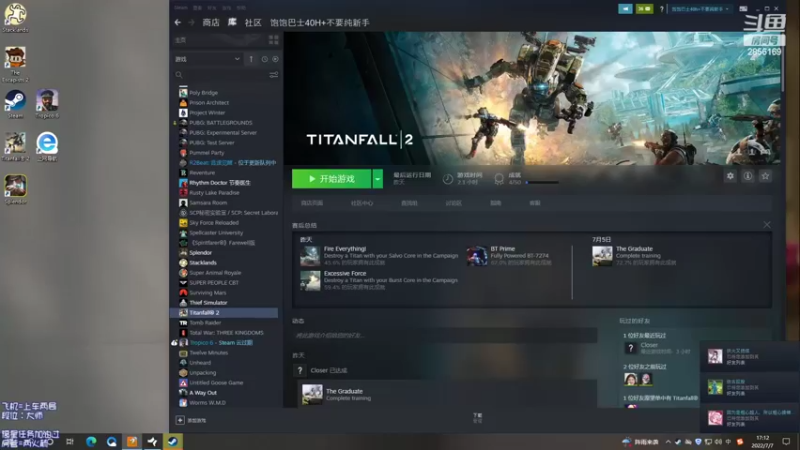Click the sort ascending arrow button
Image resolution: width=800 pixels, height=450 pixels.
[251, 59]
